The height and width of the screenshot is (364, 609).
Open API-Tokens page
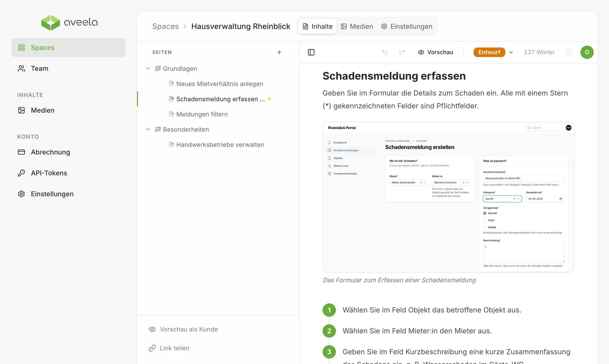coord(68,173)
